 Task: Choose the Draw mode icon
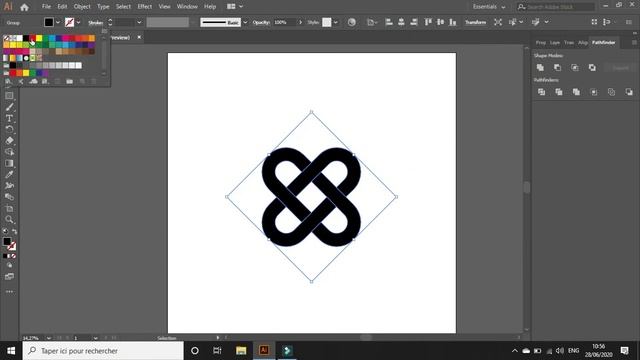9,265
